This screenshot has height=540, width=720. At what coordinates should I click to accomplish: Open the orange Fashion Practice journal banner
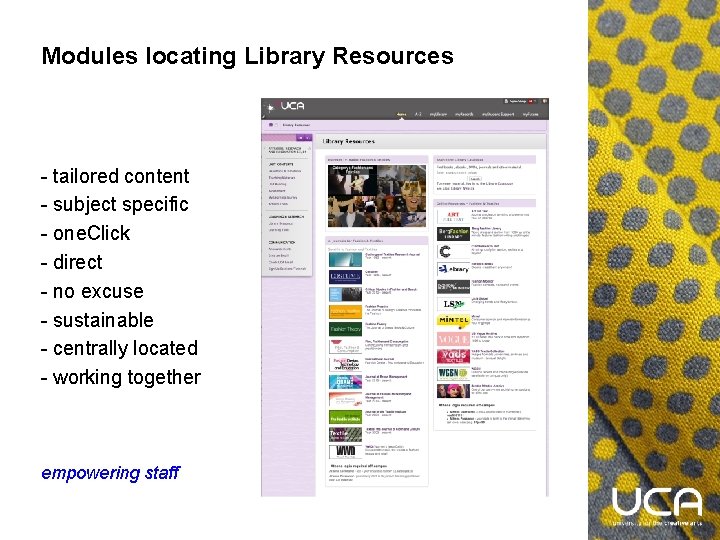(x=345, y=311)
